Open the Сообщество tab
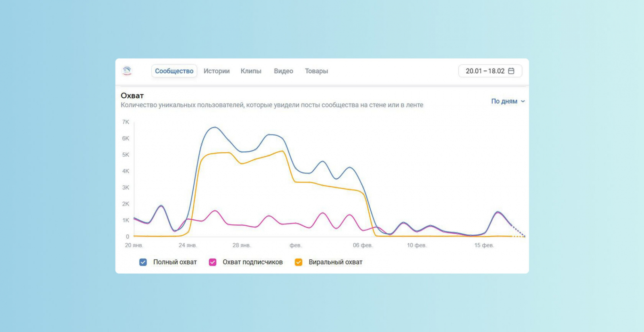The height and width of the screenshot is (332, 644). tap(174, 71)
